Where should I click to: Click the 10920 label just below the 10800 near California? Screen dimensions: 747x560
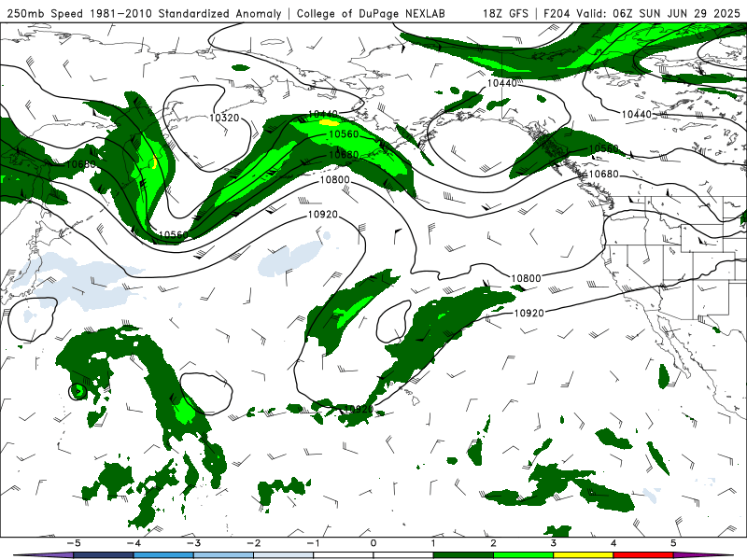(529, 314)
